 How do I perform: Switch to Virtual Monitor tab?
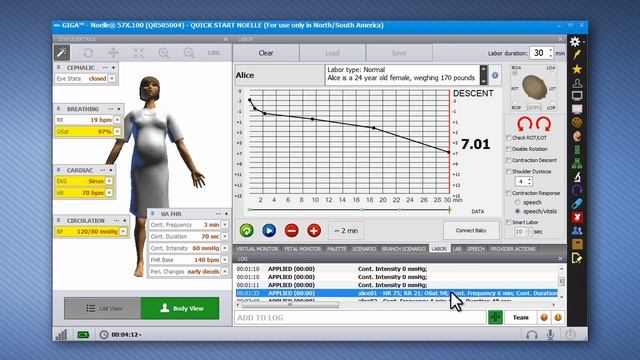click(x=257, y=249)
